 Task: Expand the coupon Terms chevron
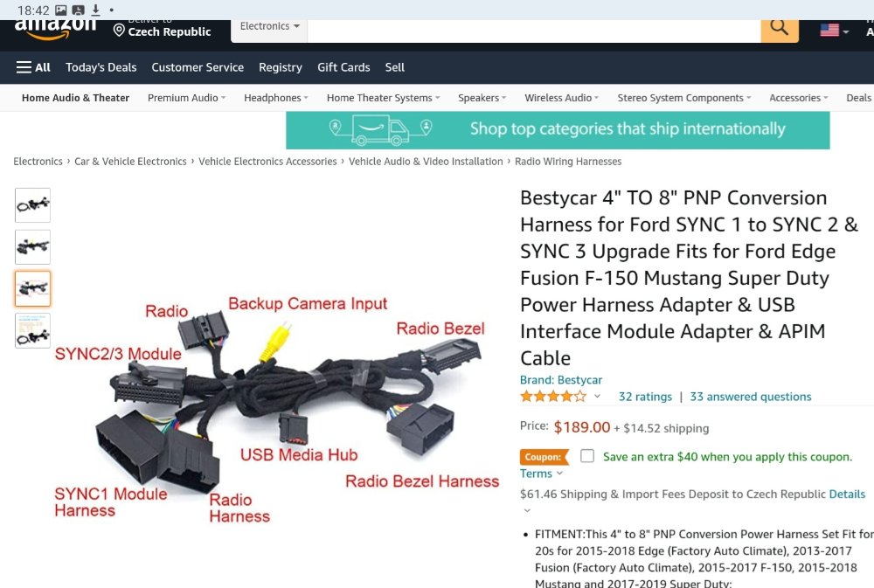tap(559, 474)
